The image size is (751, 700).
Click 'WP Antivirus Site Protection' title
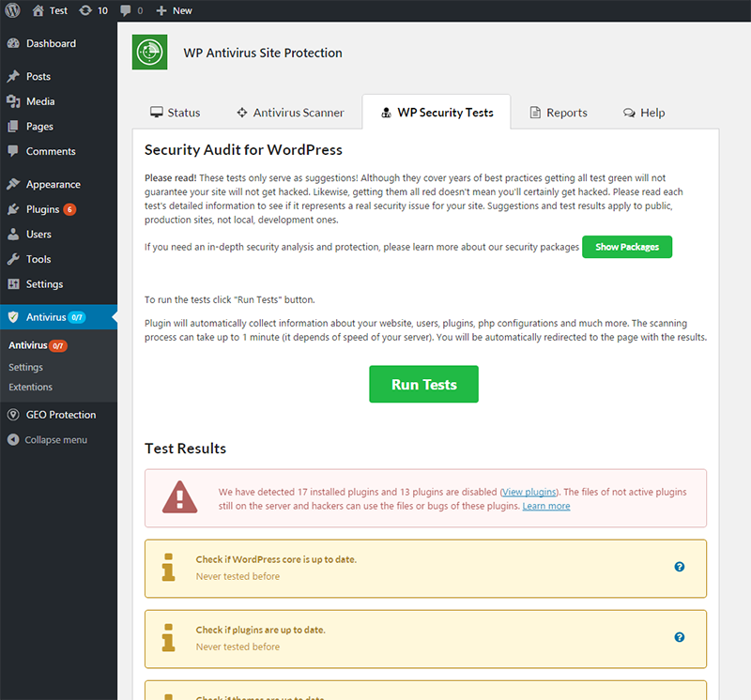263,53
